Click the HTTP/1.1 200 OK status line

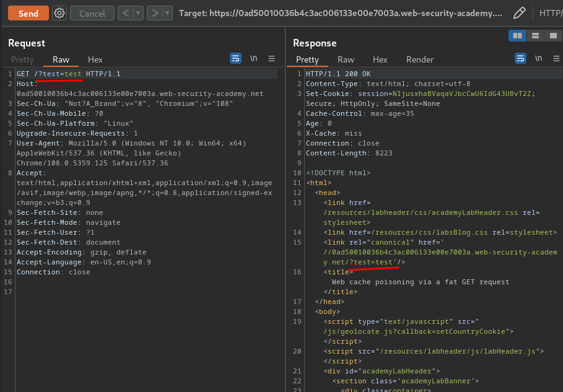pos(338,74)
